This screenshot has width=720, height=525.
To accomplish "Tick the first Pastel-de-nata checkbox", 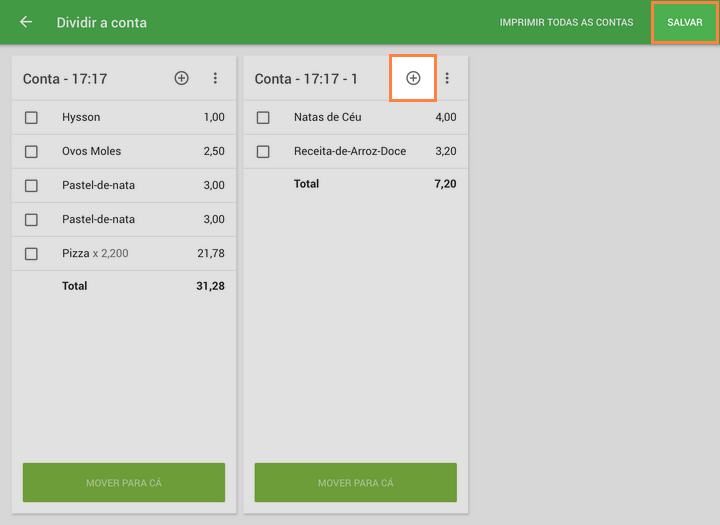I will pyautogui.click(x=31, y=186).
